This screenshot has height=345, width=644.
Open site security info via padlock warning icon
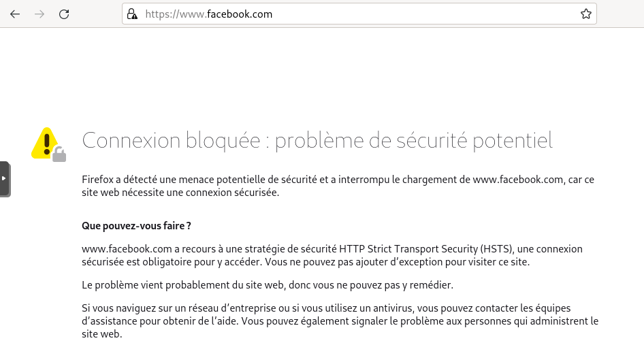(x=132, y=14)
